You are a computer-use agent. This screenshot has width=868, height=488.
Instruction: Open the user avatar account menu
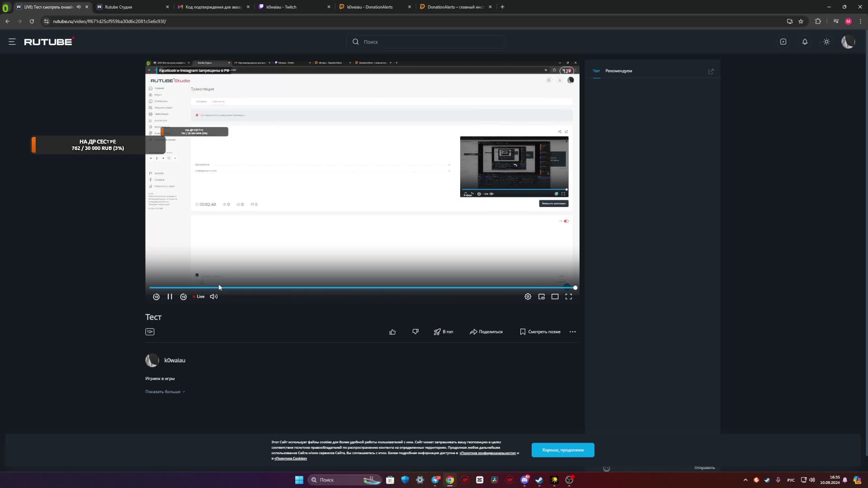point(848,42)
